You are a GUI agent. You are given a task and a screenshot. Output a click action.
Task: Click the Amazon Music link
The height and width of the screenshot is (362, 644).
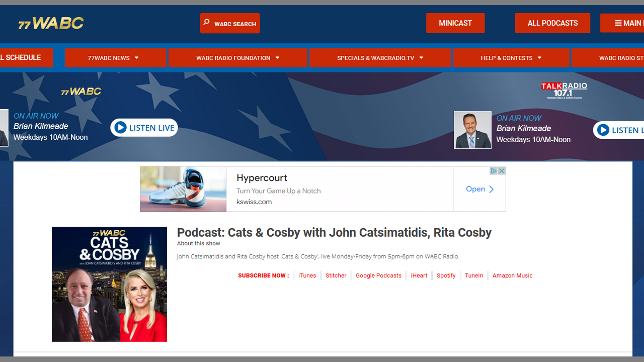click(512, 276)
